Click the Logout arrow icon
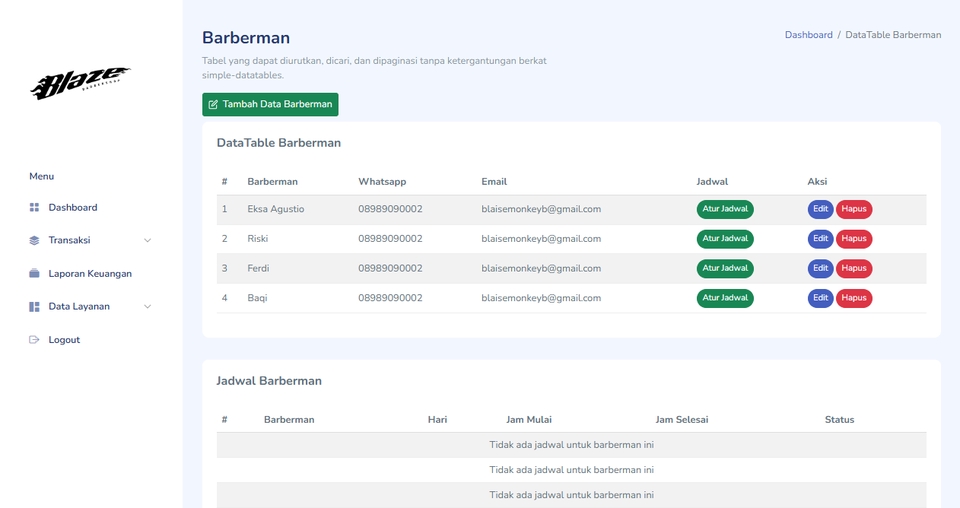The height and width of the screenshot is (508, 960). tap(34, 340)
